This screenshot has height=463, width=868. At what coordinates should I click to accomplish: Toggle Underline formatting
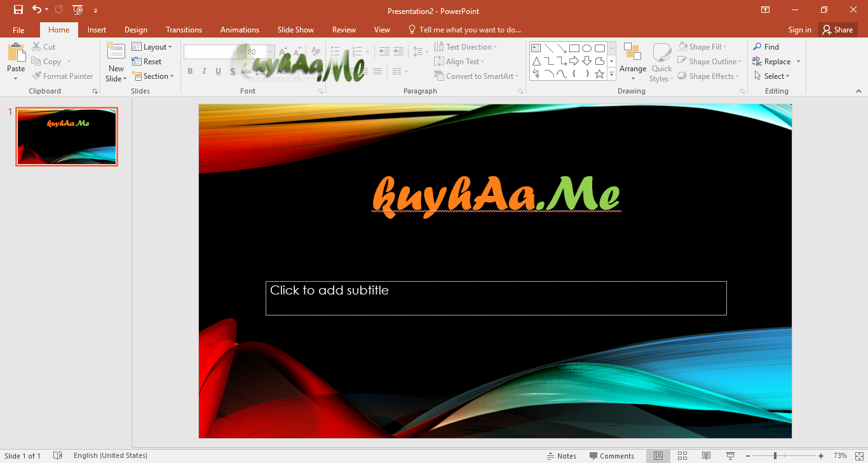click(218, 71)
